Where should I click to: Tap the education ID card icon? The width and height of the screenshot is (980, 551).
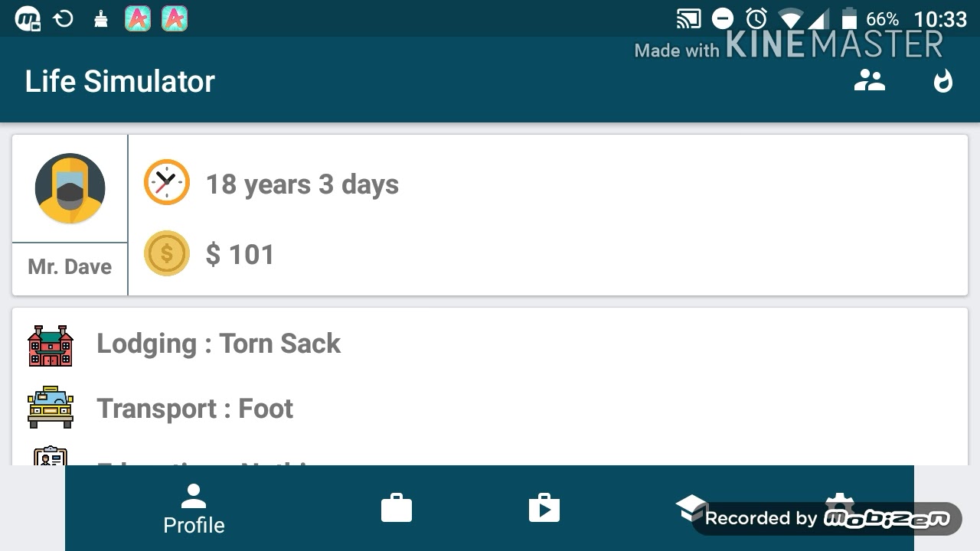click(x=51, y=456)
